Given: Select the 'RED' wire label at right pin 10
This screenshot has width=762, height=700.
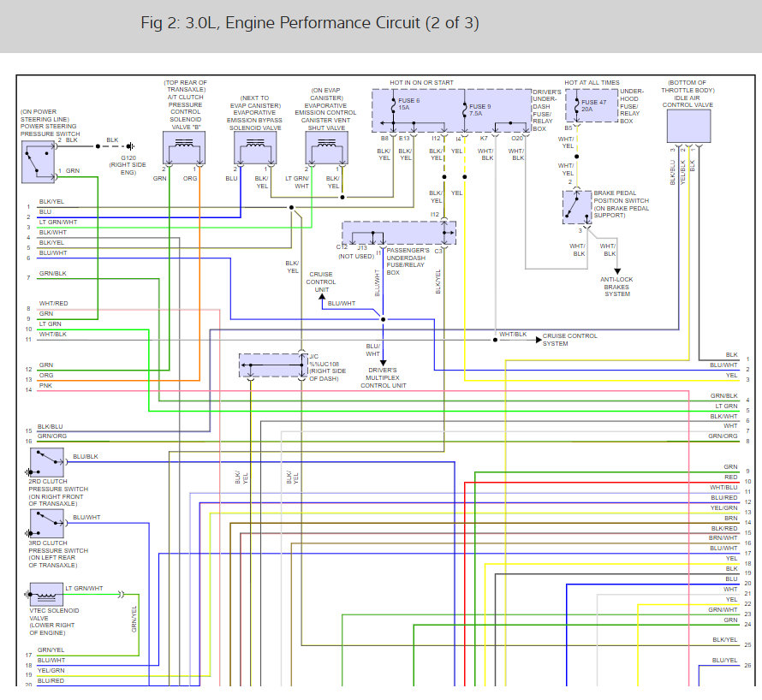Looking at the screenshot, I should (731, 477).
